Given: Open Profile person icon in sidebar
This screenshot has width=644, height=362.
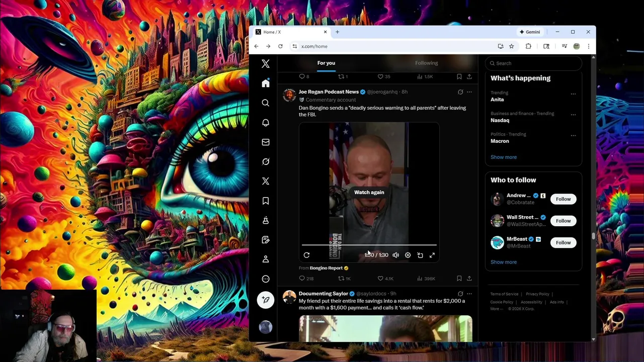Looking at the screenshot, I should point(266,259).
